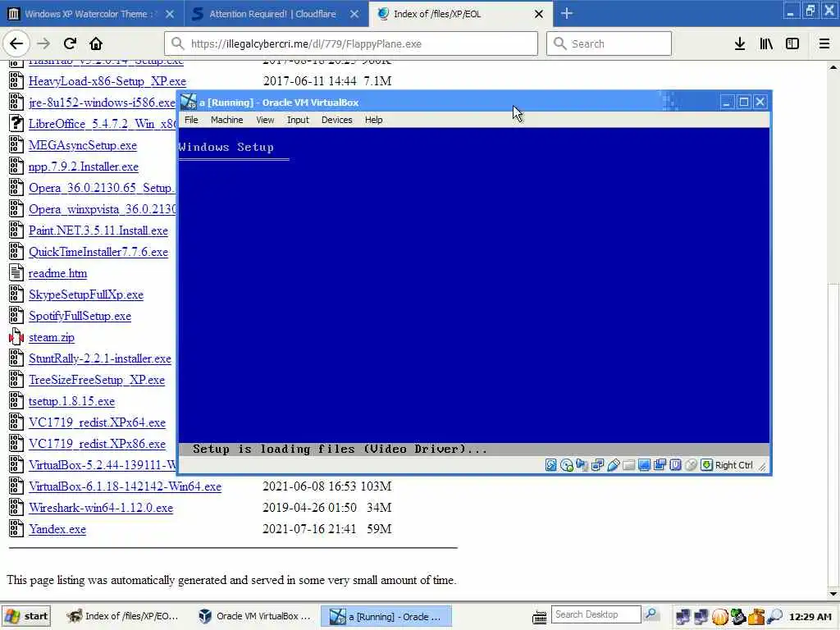Screen dimensions: 840x630
Task: Open the Windows start button
Action: pos(25,616)
